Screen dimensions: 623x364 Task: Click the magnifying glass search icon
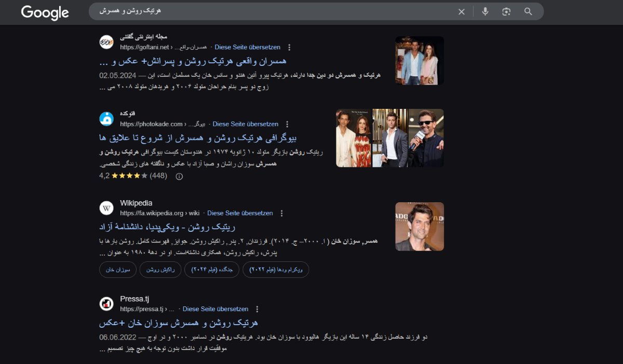(x=528, y=12)
